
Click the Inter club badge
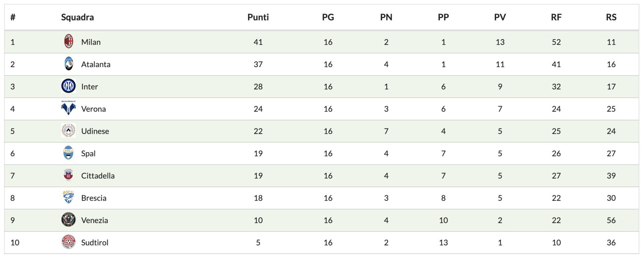tap(68, 87)
